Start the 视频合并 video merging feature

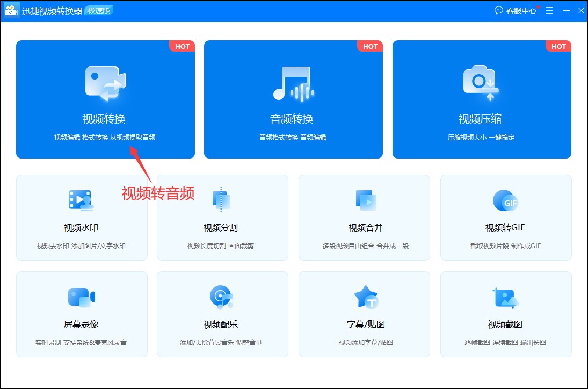364,218
